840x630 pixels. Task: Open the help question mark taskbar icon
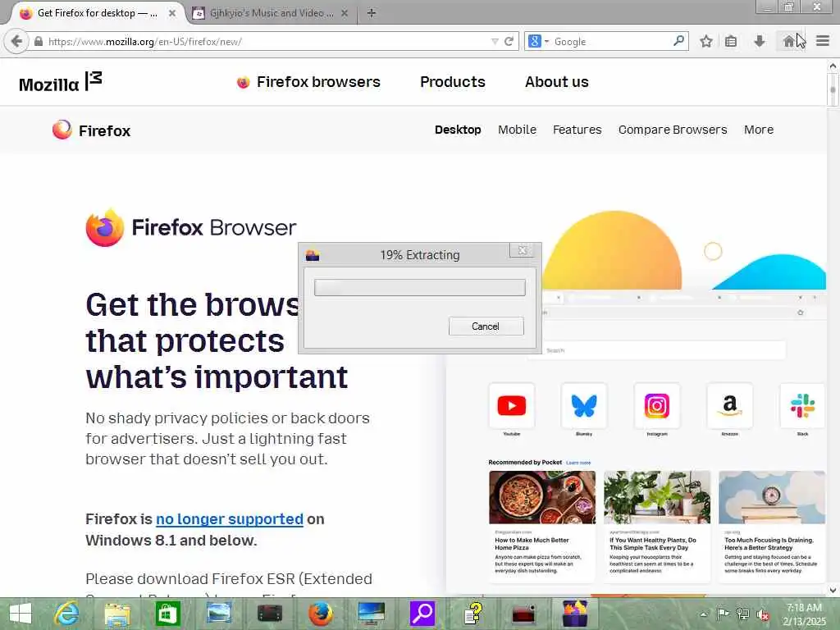pos(473,614)
